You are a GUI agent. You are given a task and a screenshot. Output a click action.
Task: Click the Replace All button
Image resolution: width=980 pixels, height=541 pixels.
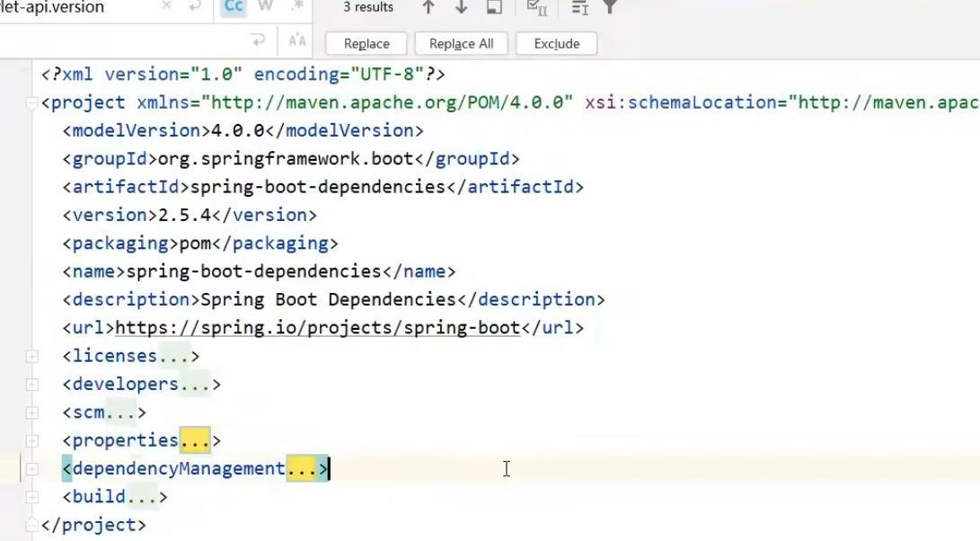461,44
